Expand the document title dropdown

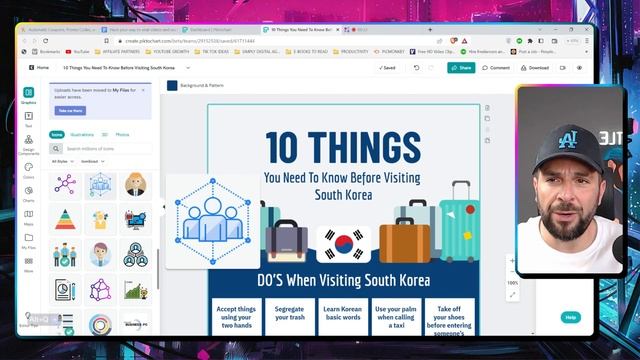point(188,68)
